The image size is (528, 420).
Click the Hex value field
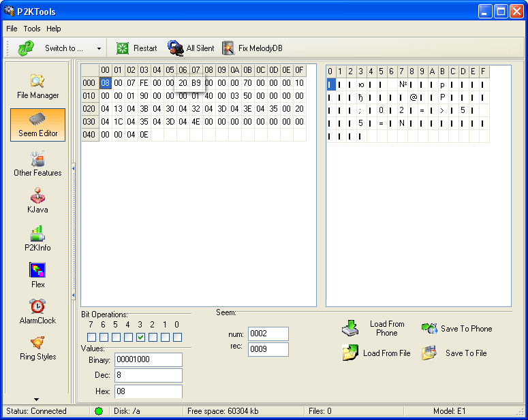[149, 391]
